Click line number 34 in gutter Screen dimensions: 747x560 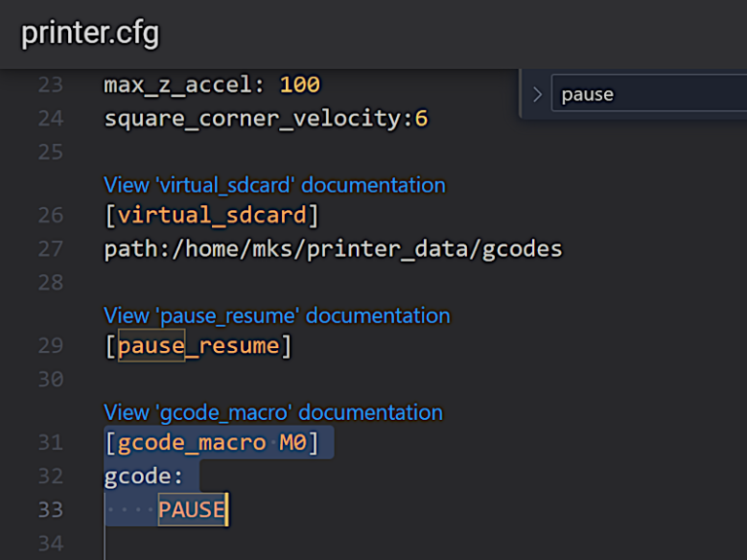coord(51,543)
